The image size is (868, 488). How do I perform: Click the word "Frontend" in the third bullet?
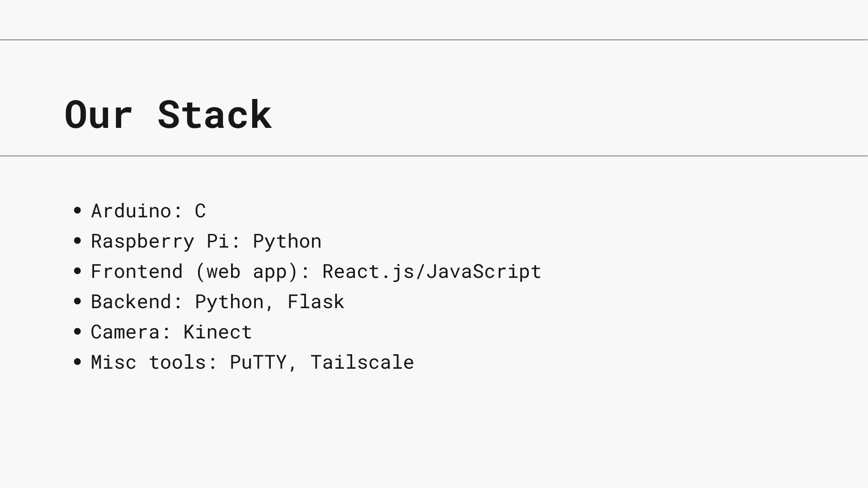tap(137, 272)
